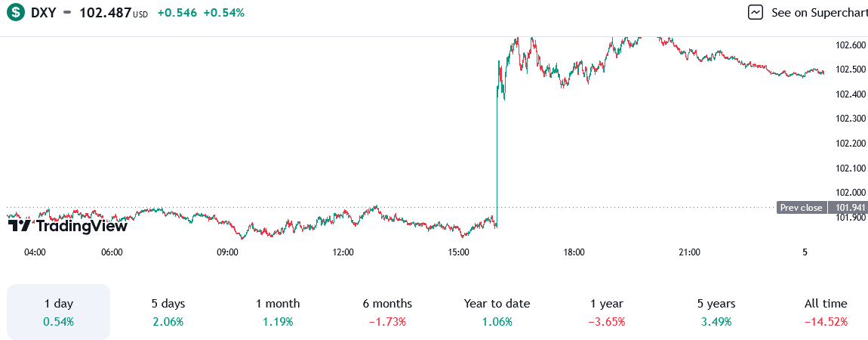Choose the Year to date range
Image resolution: width=868 pixels, height=340 pixels.
pos(497,312)
